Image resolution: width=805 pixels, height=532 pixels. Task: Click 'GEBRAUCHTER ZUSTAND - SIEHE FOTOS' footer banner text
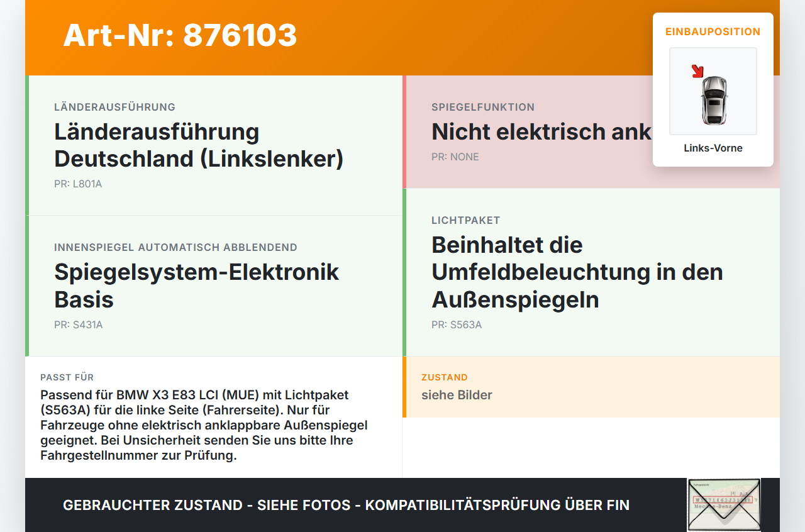(x=346, y=505)
